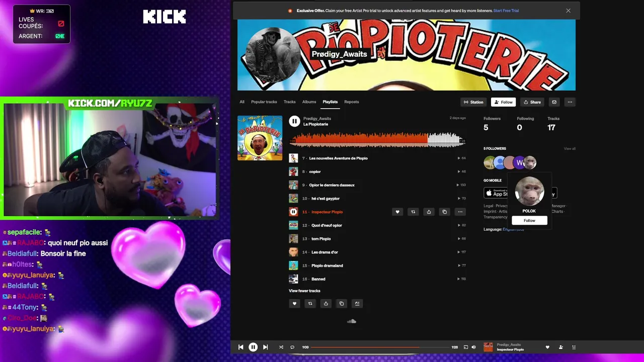644x362 pixels.
Task: Pause playback in bottom player bar
Action: click(253, 347)
